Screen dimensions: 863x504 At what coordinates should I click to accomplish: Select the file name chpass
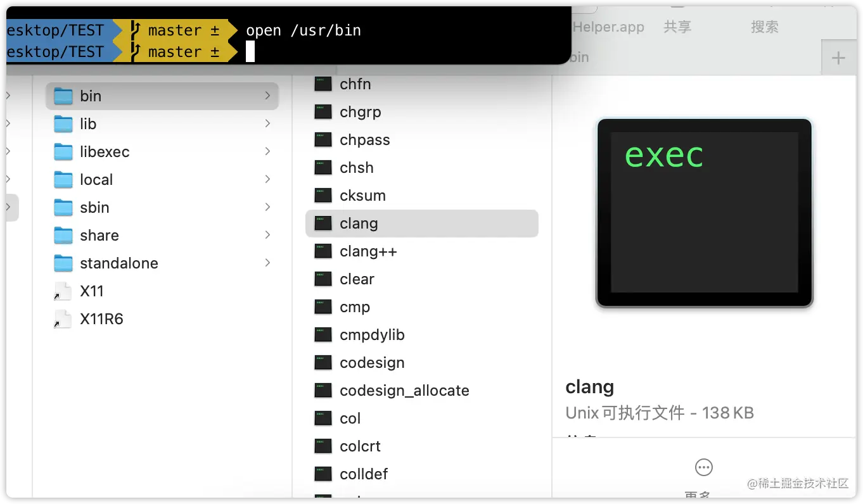tap(365, 140)
